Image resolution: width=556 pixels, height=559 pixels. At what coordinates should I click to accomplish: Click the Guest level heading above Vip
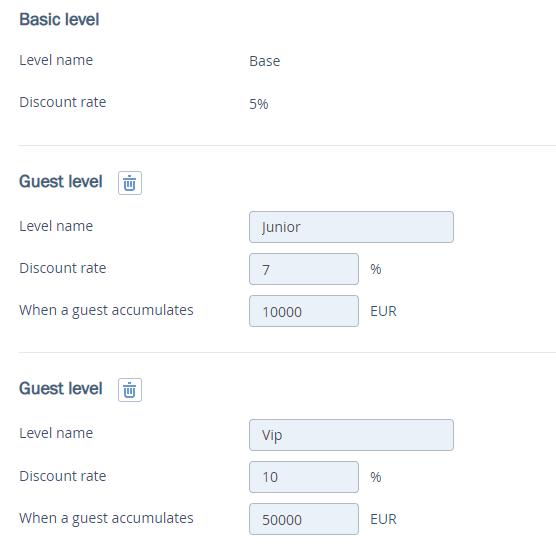pyautogui.click(x=61, y=388)
